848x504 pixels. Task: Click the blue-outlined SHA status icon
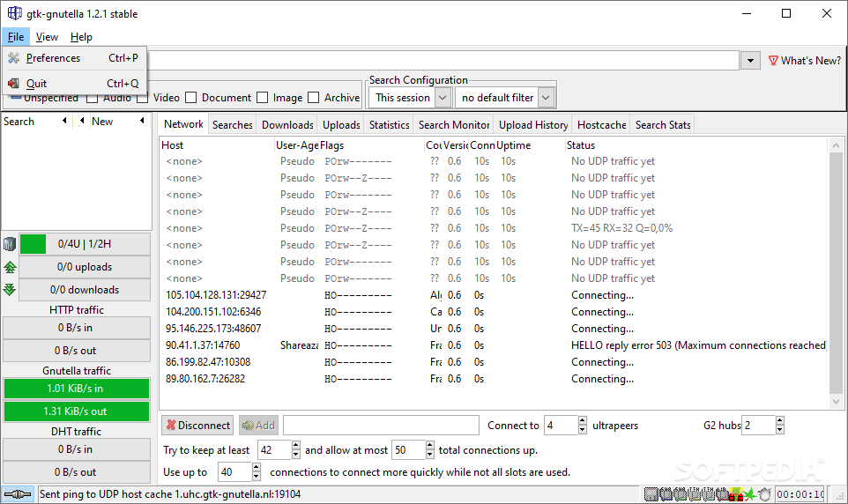point(666,494)
